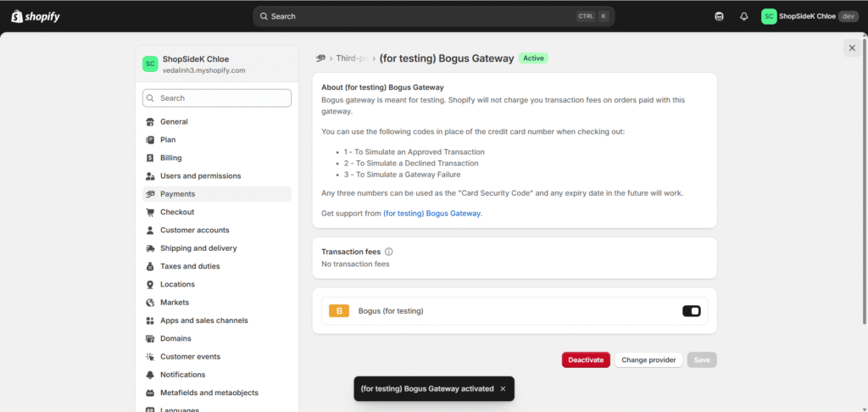868x412 pixels.
Task: Go to the third-party breadcrumb link
Action: click(351, 58)
